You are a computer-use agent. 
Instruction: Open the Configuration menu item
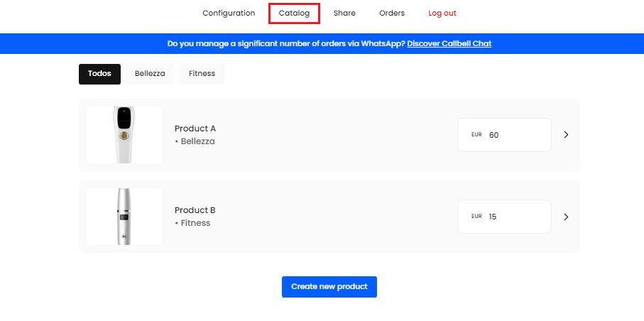point(228,13)
